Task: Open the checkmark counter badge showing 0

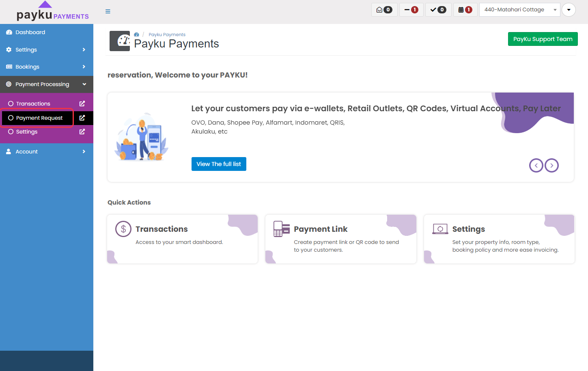Action: [x=438, y=10]
